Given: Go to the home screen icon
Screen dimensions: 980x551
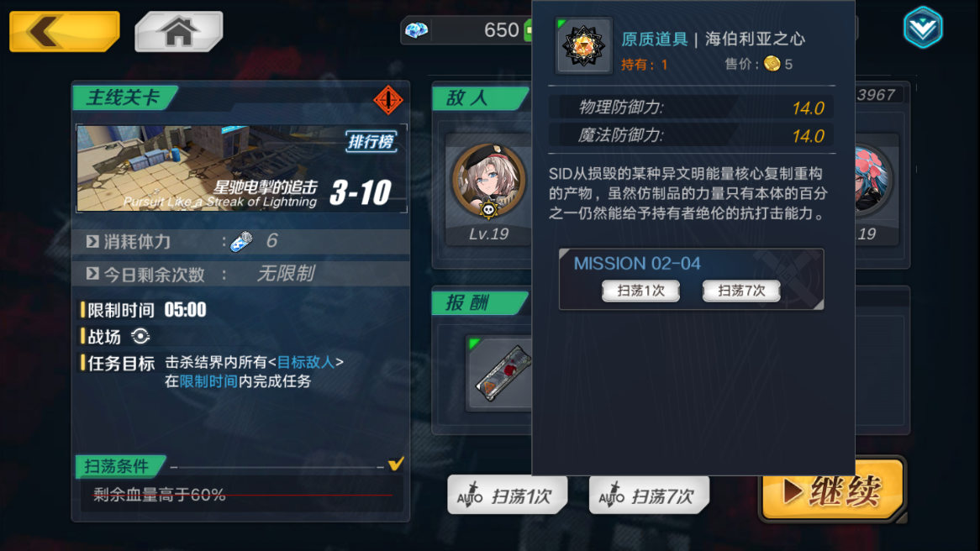Looking at the screenshot, I should [179, 31].
